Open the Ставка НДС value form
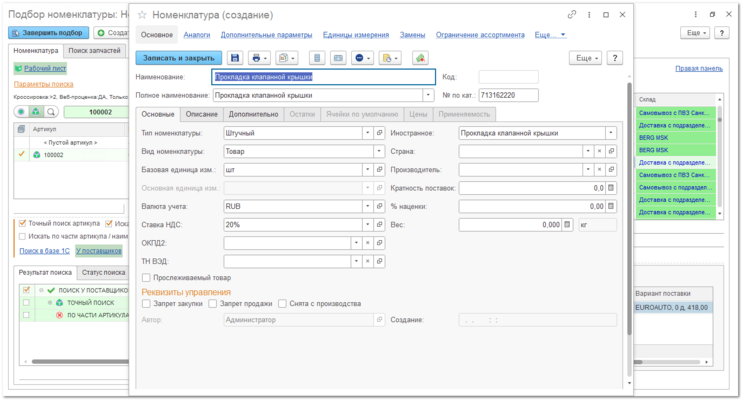This screenshot has width=743, height=401. click(379, 225)
